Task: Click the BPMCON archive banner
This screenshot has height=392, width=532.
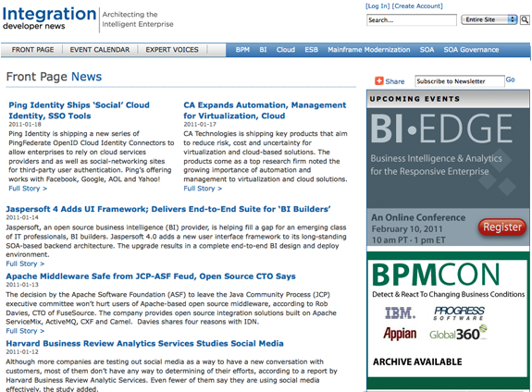Action: point(448,320)
